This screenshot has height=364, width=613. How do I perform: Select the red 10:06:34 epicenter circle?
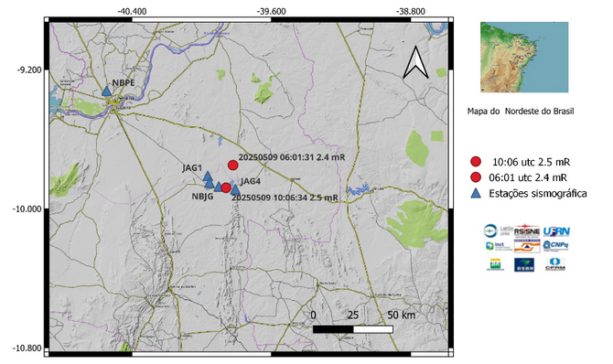(x=226, y=188)
